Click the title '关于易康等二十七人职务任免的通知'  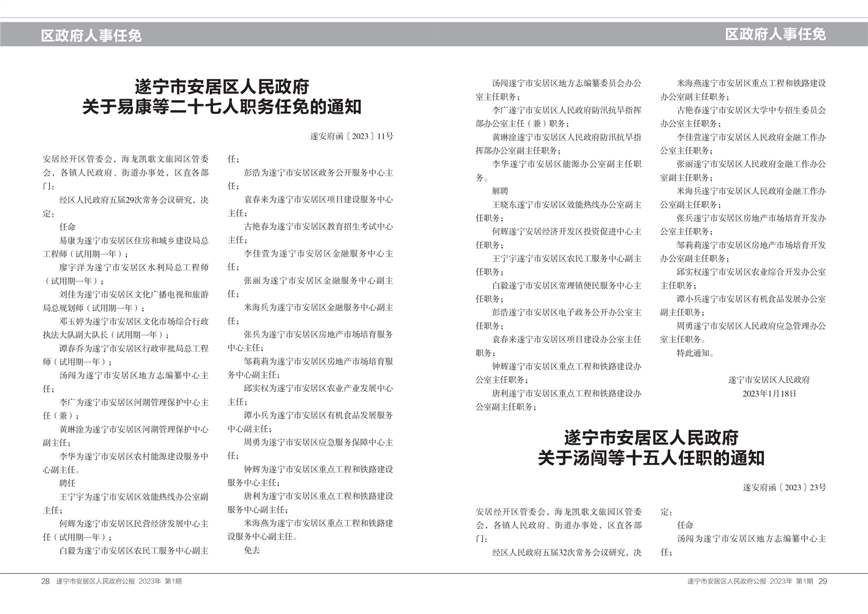222,106
